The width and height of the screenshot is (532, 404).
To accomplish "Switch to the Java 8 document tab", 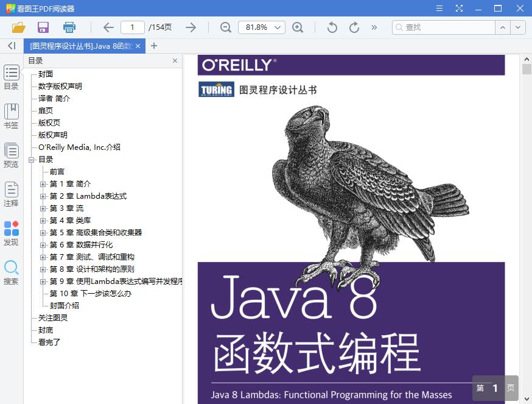I will 82,46.
